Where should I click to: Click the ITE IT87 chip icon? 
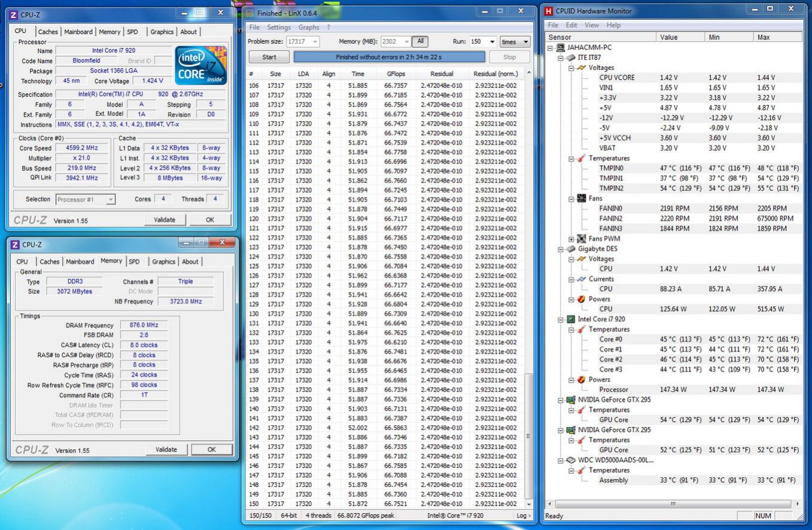(570, 57)
